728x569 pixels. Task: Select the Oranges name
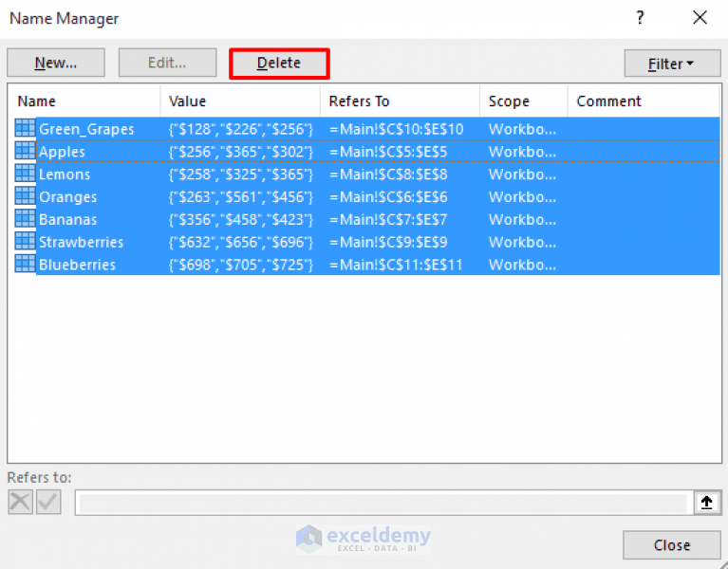pos(67,197)
